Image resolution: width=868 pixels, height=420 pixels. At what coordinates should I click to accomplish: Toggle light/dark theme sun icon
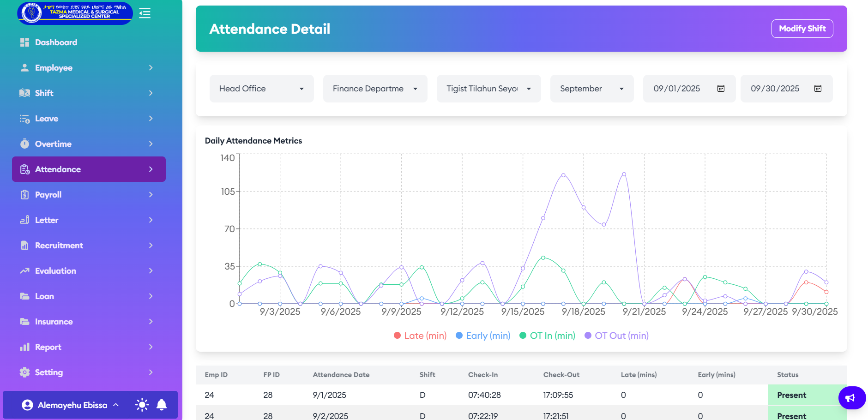pyautogui.click(x=142, y=405)
